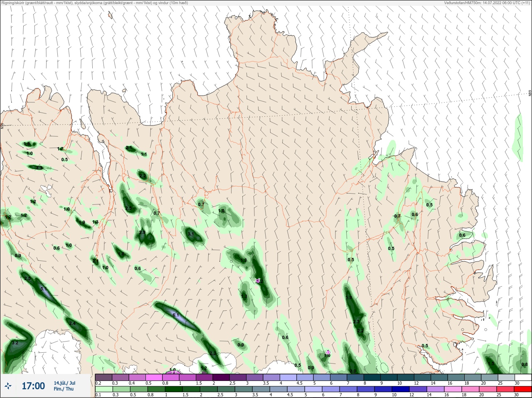Click the 1.5 value over the sea
This screenshot has width=532, height=398.
click(491, 364)
